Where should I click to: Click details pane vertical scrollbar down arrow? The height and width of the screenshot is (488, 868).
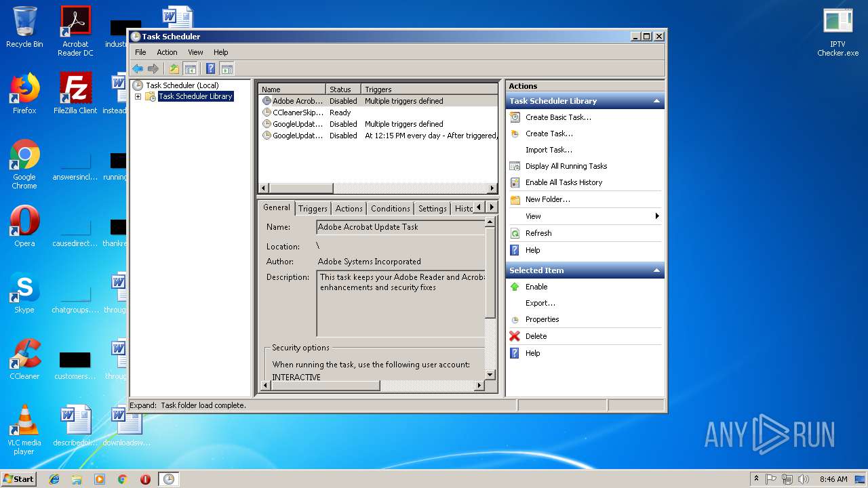(491, 374)
